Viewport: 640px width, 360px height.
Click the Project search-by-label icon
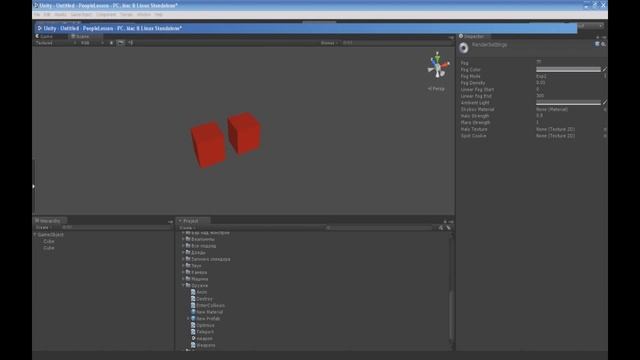[x=448, y=228]
